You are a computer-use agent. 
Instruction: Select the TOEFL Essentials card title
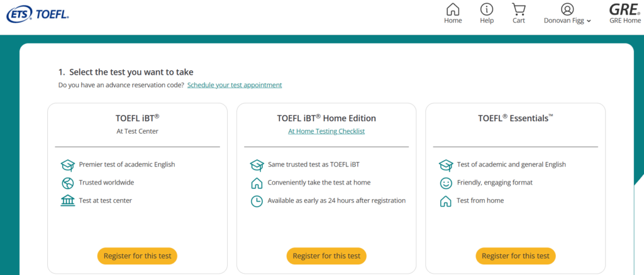[516, 118]
